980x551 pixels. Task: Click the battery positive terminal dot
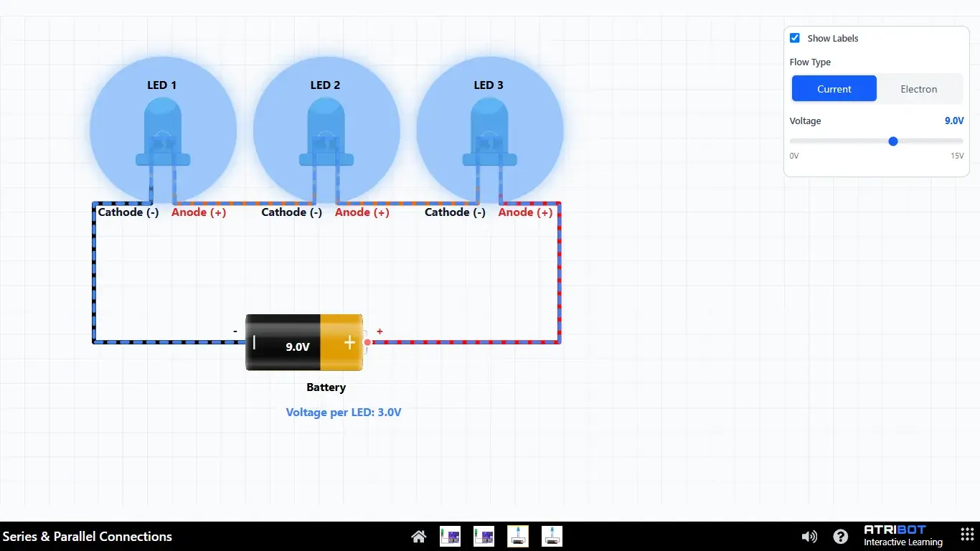tap(367, 342)
